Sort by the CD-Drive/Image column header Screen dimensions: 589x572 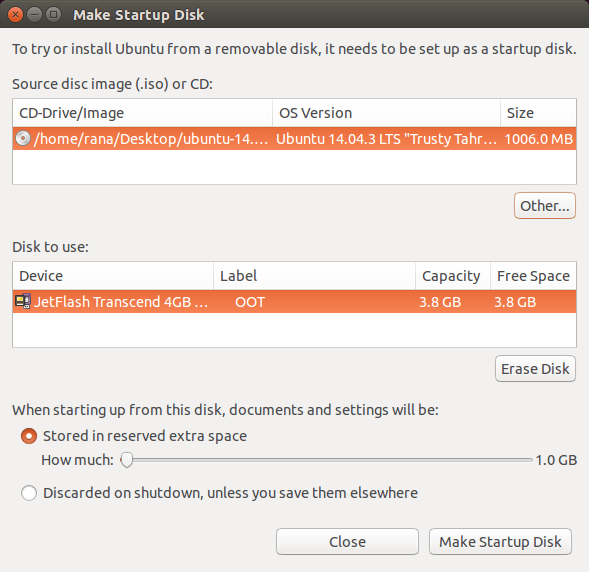point(142,113)
